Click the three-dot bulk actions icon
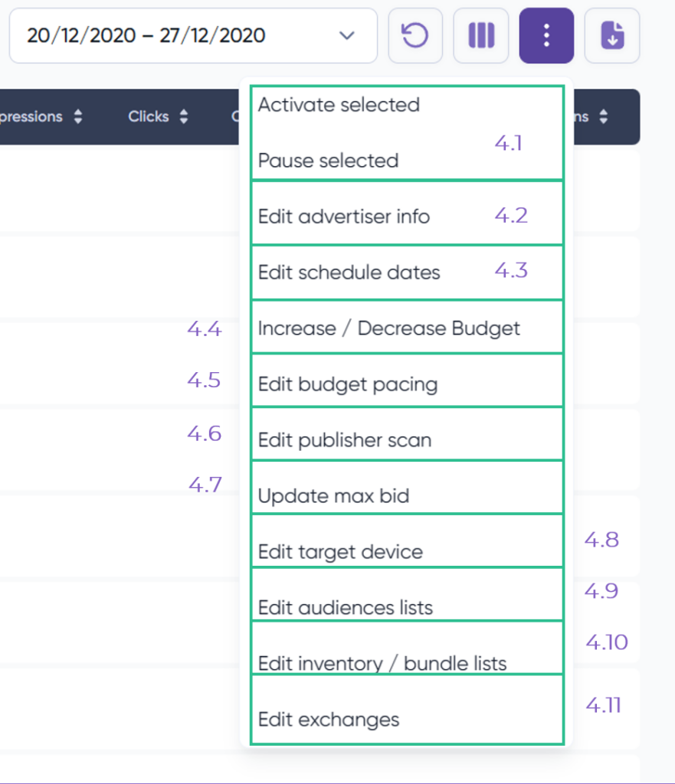Image resolution: width=675 pixels, height=784 pixels. pyautogui.click(x=546, y=35)
